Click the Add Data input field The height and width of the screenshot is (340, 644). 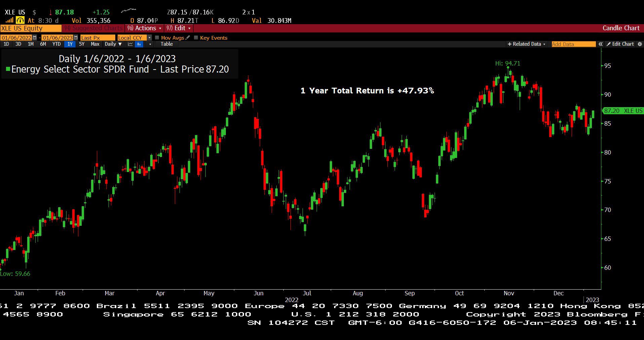point(573,44)
